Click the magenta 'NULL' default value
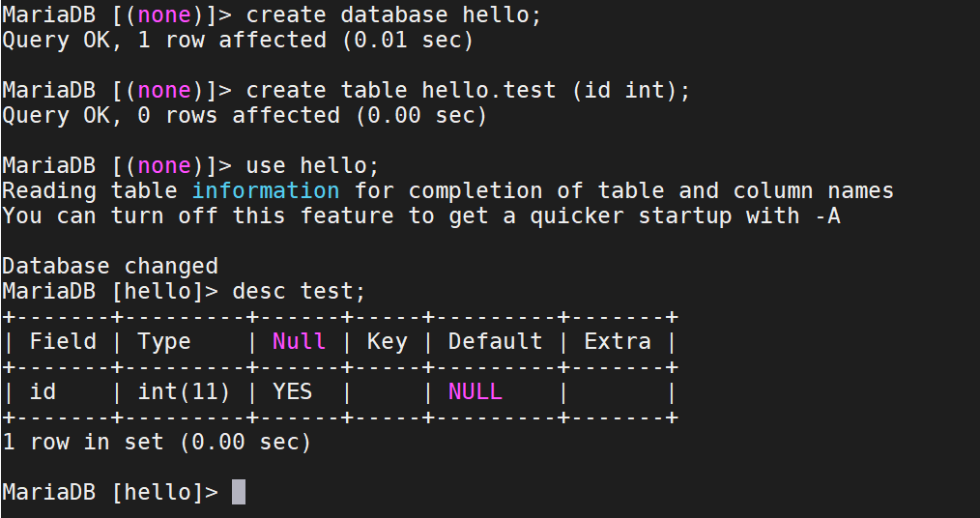980x518 pixels. [475, 391]
